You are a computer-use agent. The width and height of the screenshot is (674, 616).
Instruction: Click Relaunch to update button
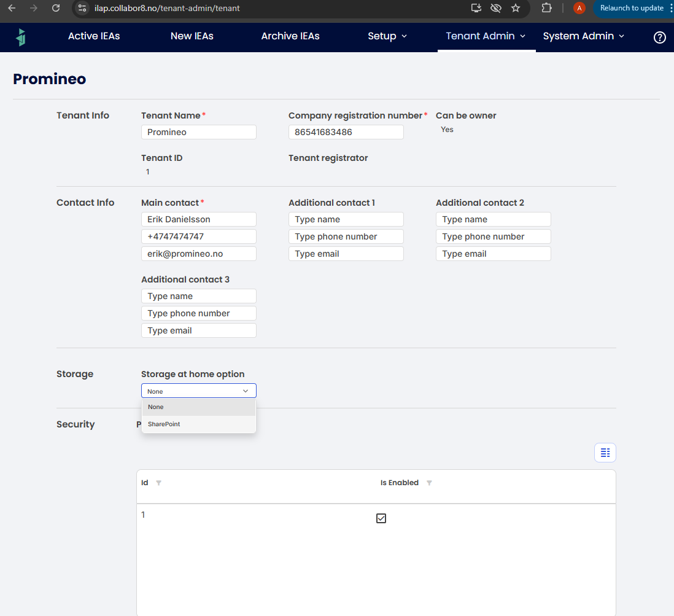631,8
